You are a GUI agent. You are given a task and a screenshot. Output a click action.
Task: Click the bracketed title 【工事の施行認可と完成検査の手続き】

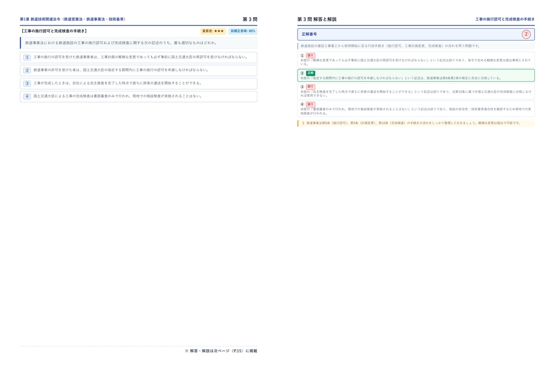tap(54, 31)
